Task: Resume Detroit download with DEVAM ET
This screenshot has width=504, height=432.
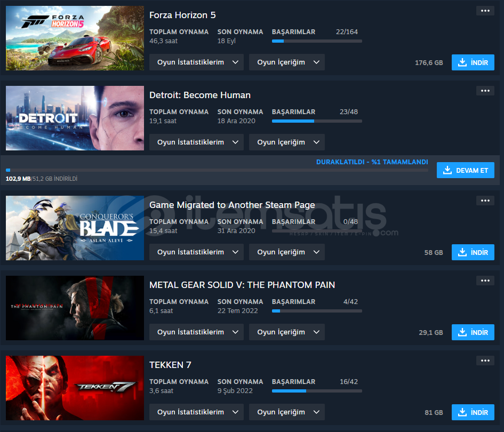Action: tap(466, 170)
